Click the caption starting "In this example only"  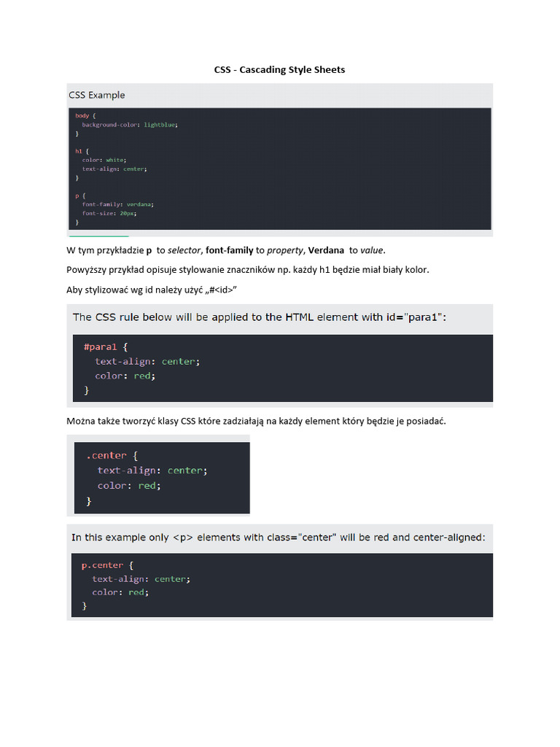pos(277,538)
